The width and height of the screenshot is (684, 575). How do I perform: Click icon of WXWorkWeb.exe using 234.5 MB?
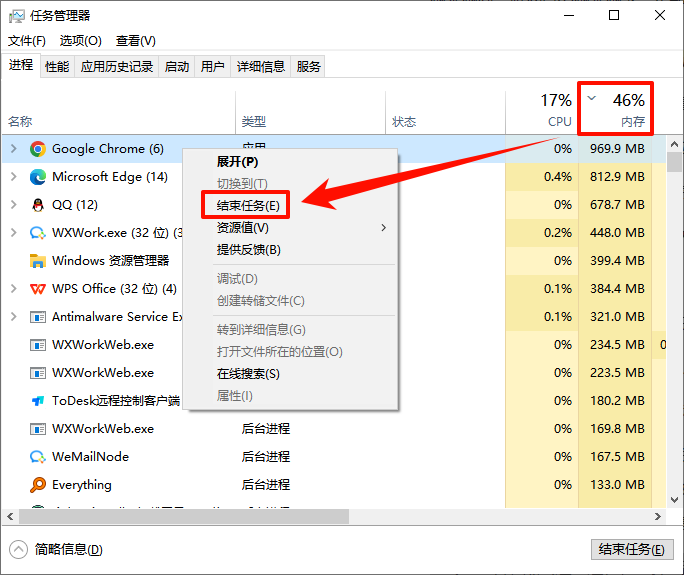[x=38, y=345]
